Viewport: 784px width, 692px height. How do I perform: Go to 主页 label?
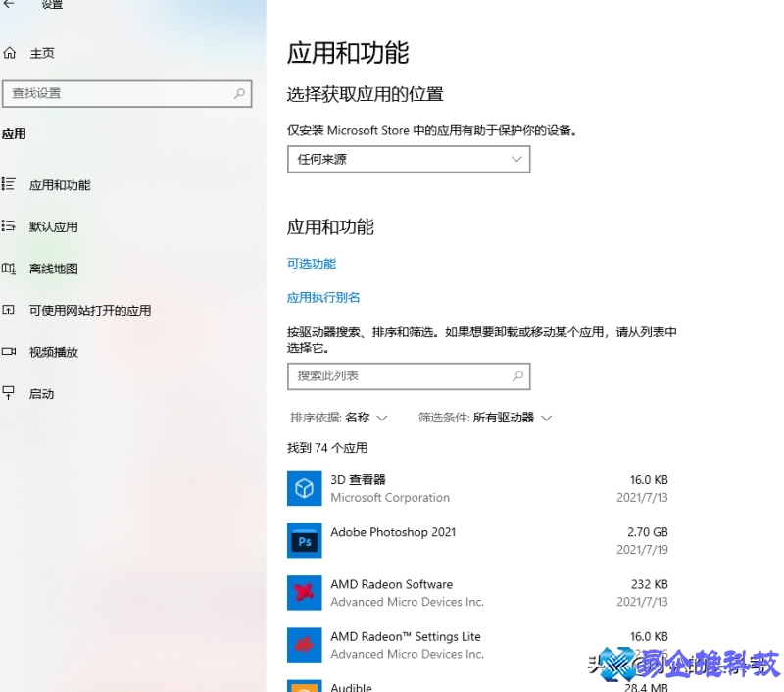42,53
